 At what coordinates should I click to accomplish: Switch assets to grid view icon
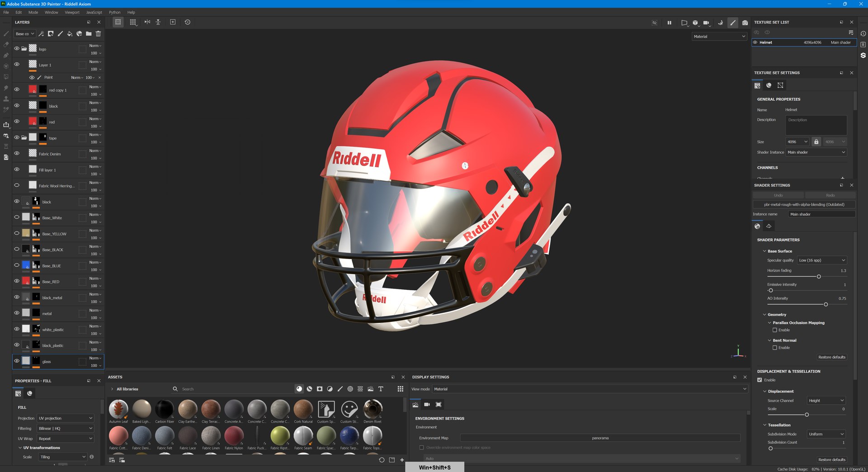[x=400, y=389]
